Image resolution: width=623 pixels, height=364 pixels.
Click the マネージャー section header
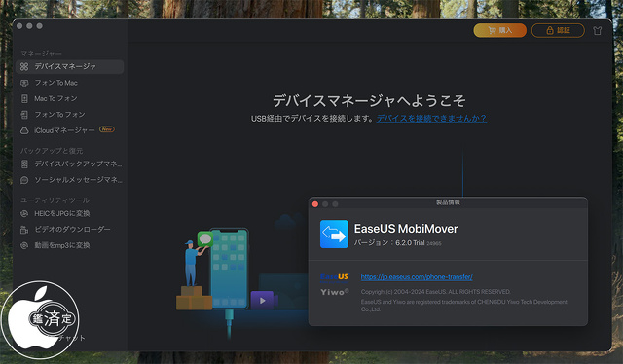point(41,54)
